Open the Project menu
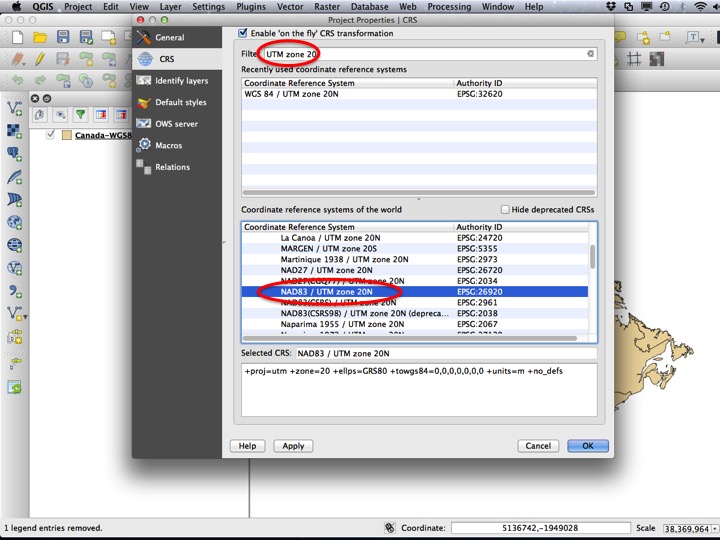 point(78,6)
